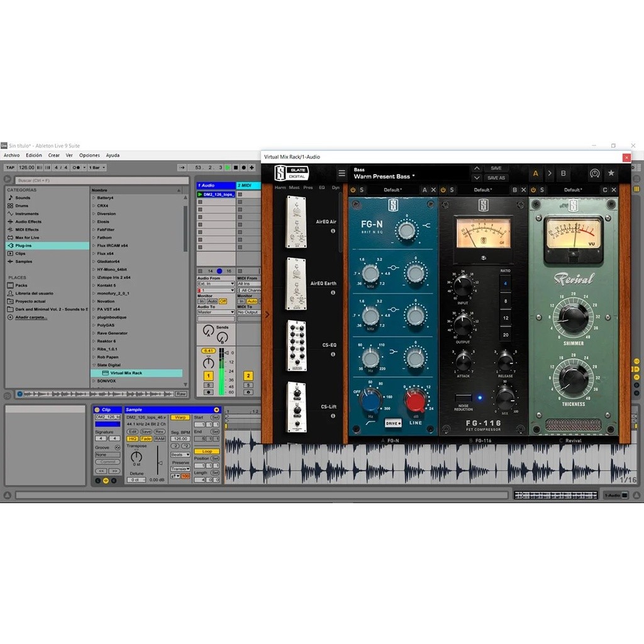Click the CS-Lift info icon
The height and width of the screenshot is (644, 644).
tap(333, 416)
